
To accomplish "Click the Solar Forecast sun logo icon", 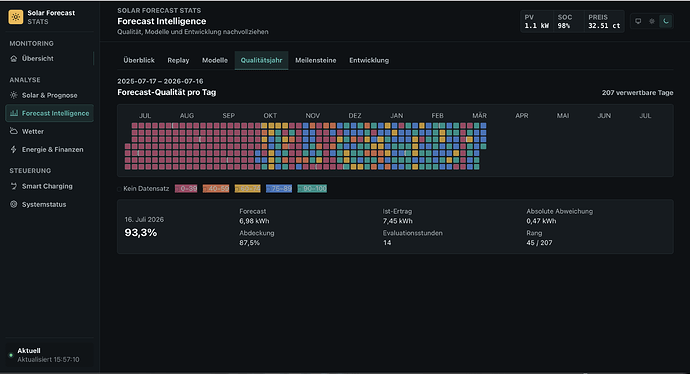I will [x=16, y=17].
